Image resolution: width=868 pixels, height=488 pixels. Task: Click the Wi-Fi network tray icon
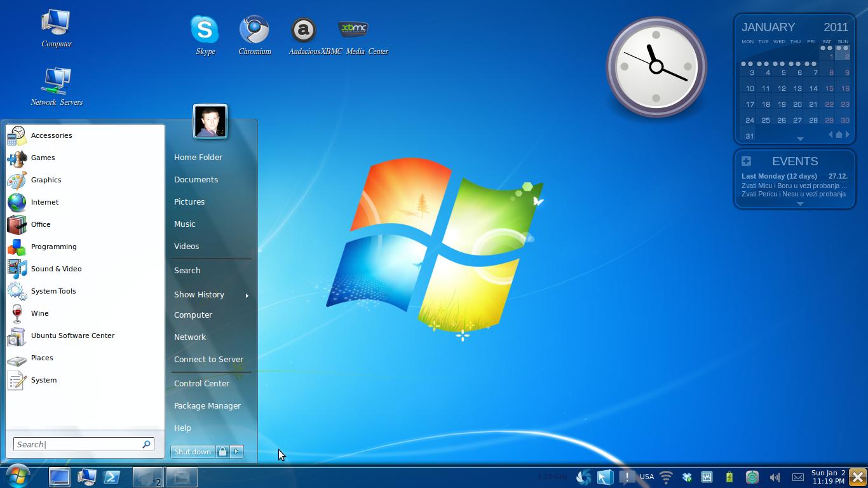(x=666, y=477)
